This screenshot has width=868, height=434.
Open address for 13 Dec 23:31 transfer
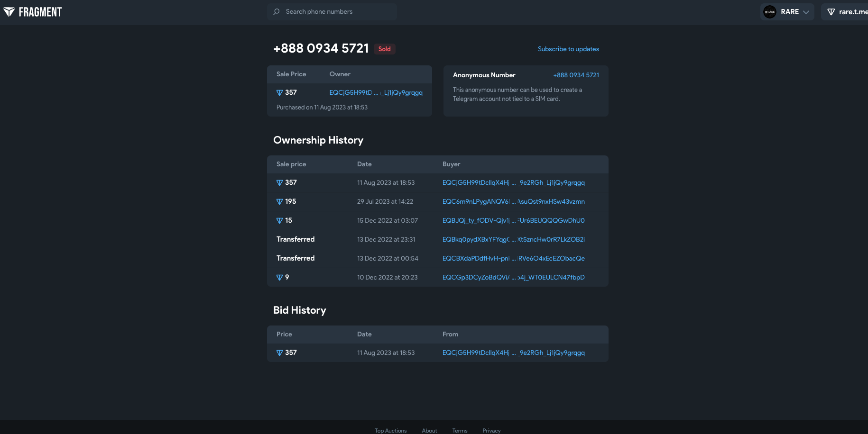[514, 240]
